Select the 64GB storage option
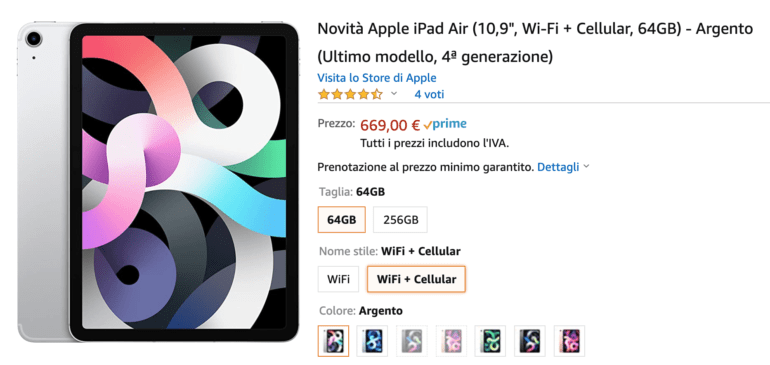 [341, 220]
